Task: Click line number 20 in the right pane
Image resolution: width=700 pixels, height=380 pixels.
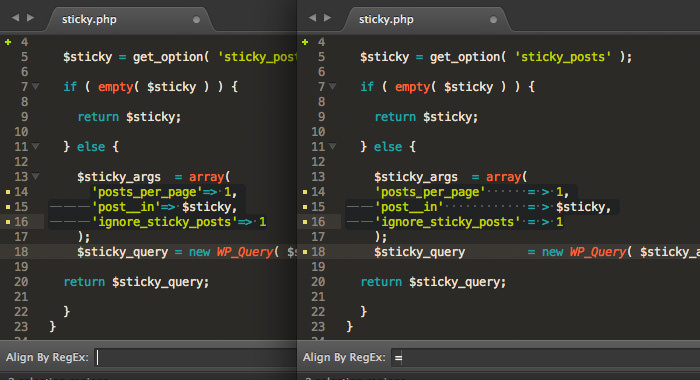Action: [x=318, y=282]
